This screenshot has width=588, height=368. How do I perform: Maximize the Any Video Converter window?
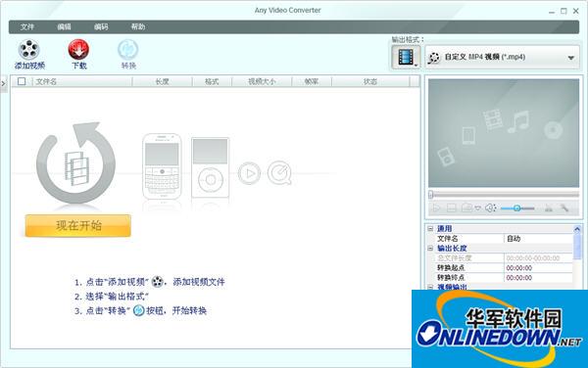[563, 11]
